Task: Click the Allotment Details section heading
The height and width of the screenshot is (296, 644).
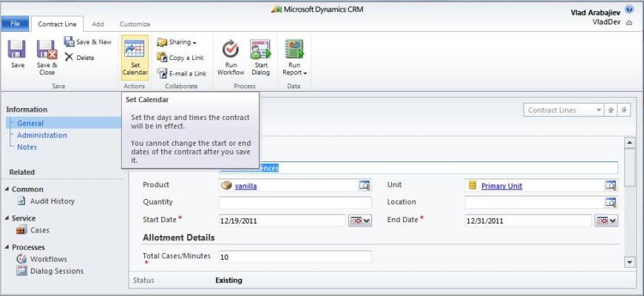Action: click(x=179, y=238)
